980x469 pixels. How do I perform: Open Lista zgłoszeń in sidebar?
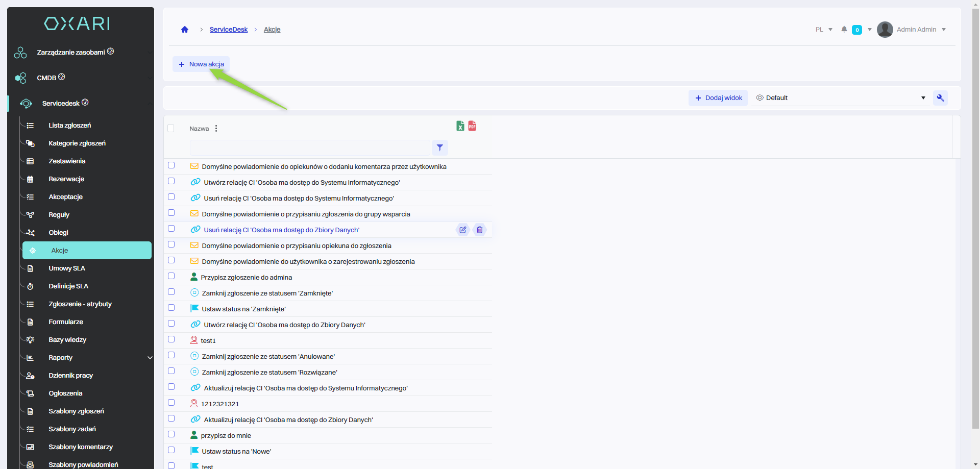coord(70,126)
